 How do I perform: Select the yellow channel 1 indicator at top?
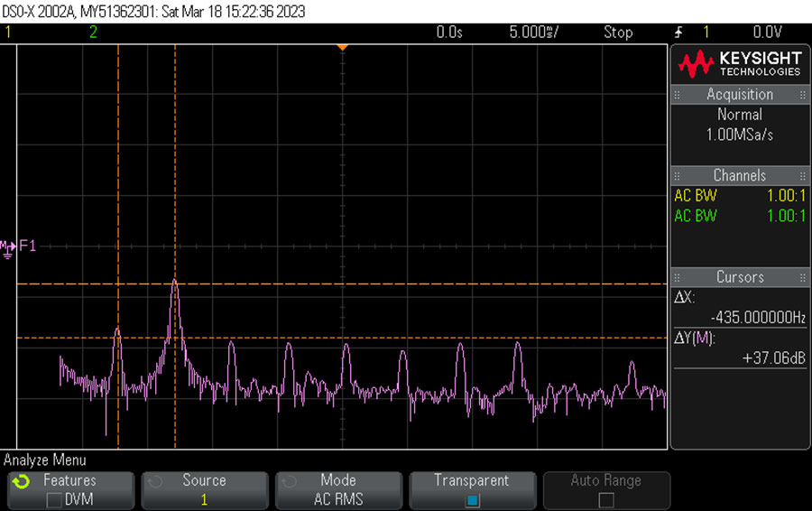pyautogui.click(x=8, y=33)
